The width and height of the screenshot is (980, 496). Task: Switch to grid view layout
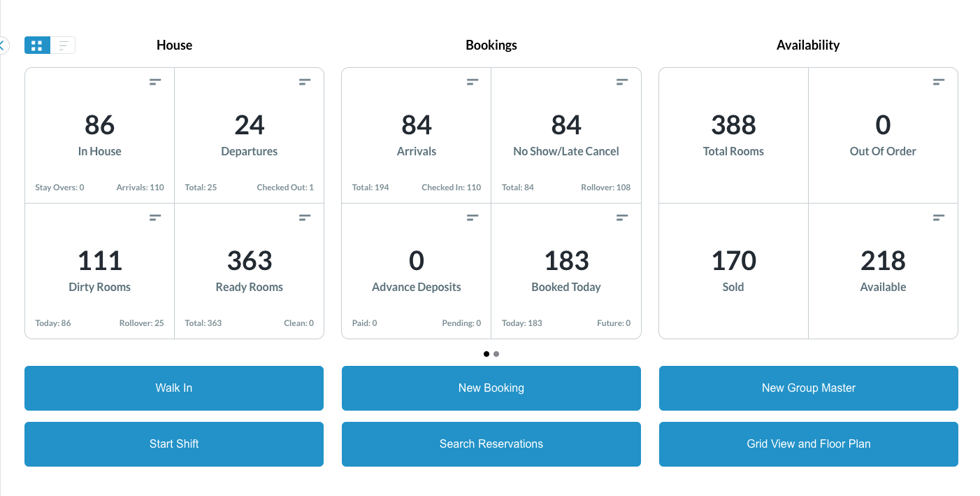pyautogui.click(x=37, y=45)
